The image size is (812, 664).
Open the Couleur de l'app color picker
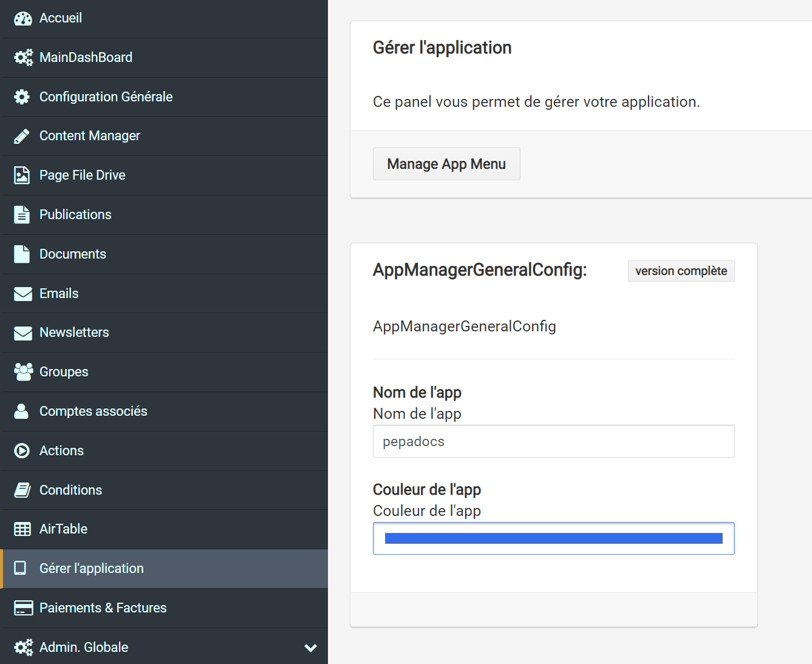pos(554,538)
